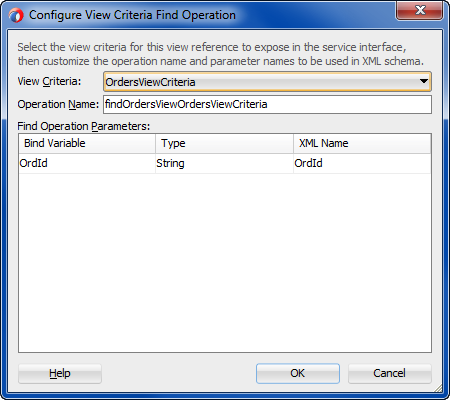
Task: Edit the OrdId XML Name cell
Action: pyautogui.click(x=362, y=163)
